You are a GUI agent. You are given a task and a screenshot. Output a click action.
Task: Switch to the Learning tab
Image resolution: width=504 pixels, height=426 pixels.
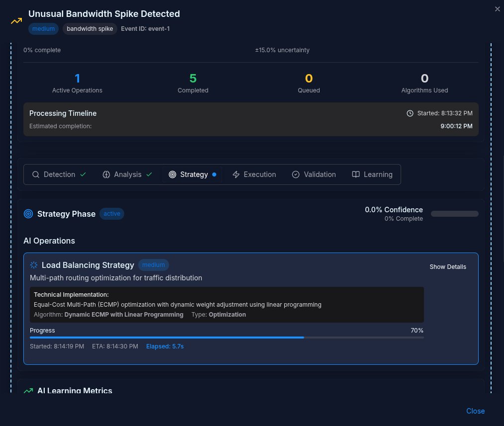pyautogui.click(x=372, y=174)
